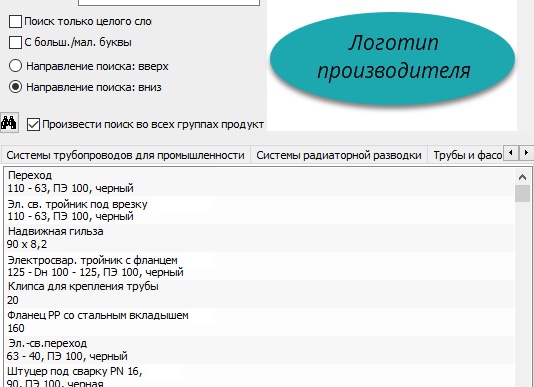Click the product list scrollbar thumb
Screen dimensions: 534x387
point(522,194)
